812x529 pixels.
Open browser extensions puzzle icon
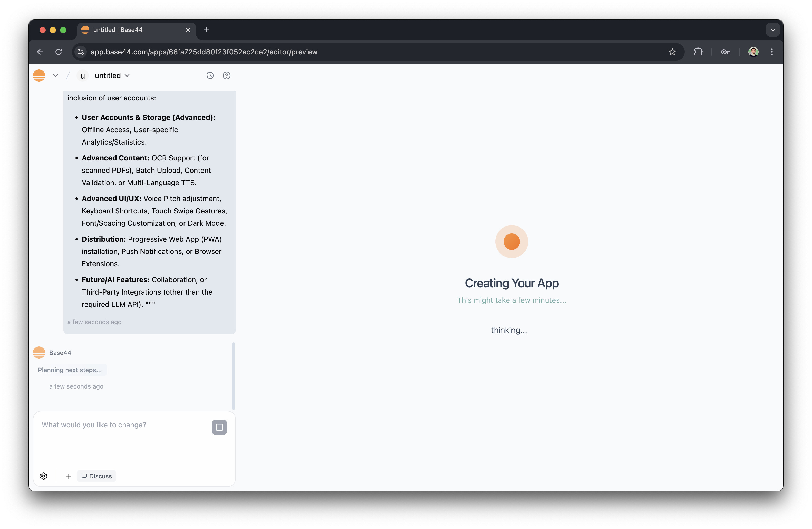click(x=698, y=52)
